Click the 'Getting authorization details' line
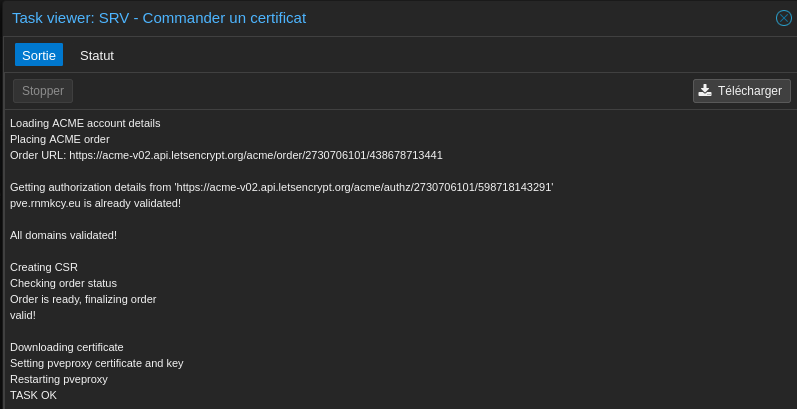The width and height of the screenshot is (797, 409). click(281, 187)
